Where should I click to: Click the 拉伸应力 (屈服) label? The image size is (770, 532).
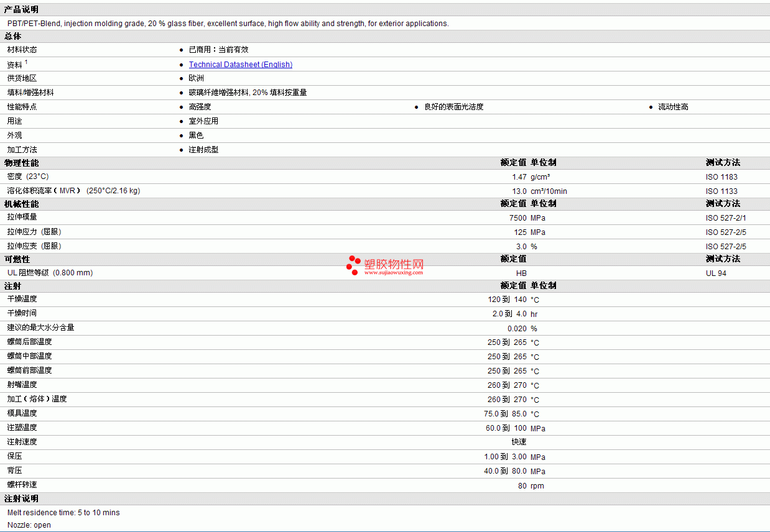[x=34, y=232]
